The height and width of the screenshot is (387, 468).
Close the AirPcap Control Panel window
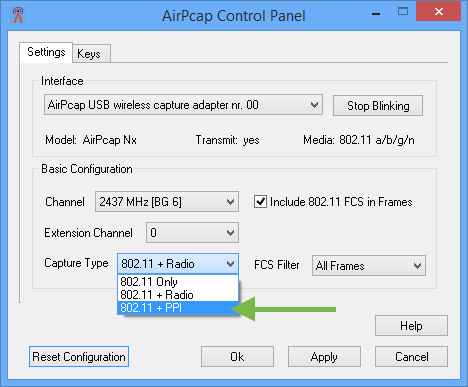pos(439,12)
